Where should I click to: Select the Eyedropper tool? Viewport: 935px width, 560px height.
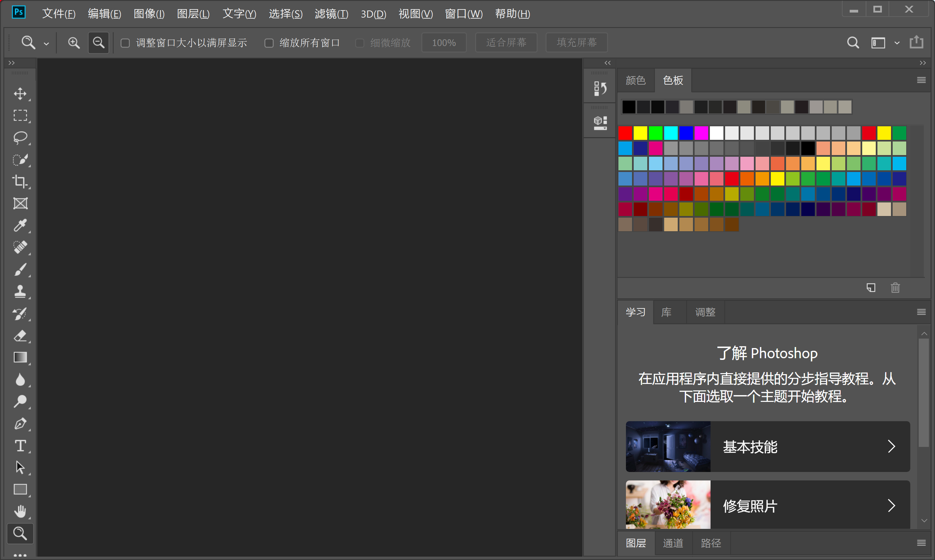(x=20, y=225)
